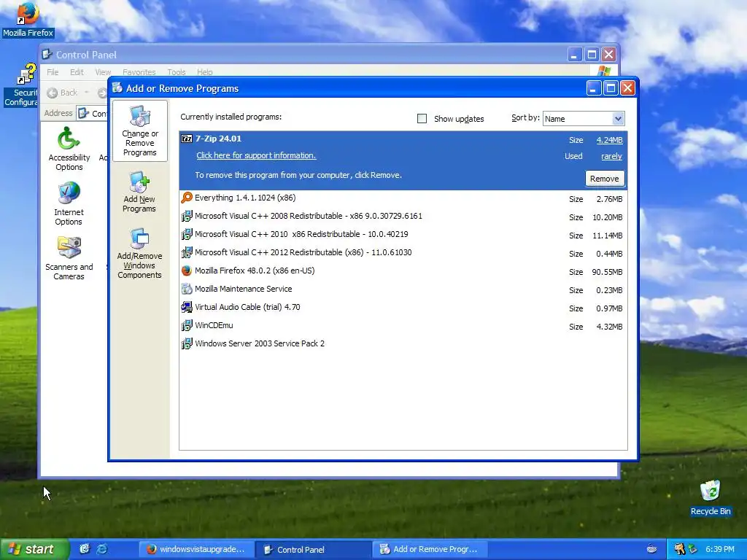747x560 pixels.
Task: Select WinCDEmu entry text
Action: [214, 326]
